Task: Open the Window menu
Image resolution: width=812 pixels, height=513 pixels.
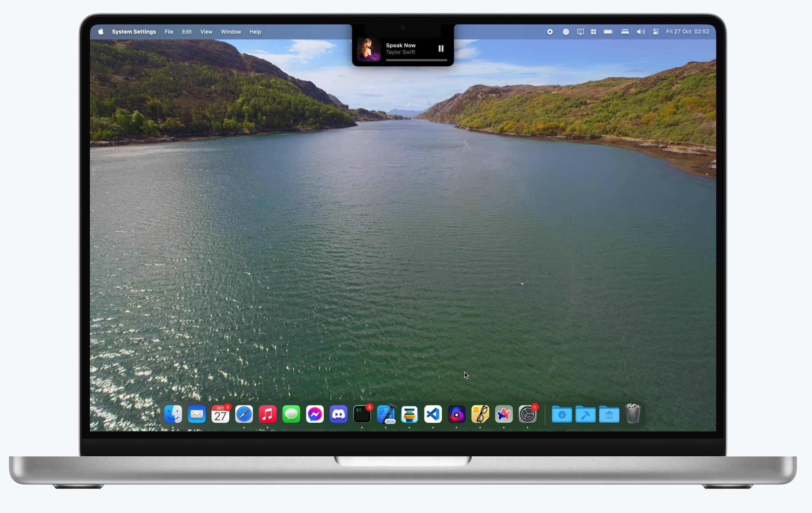Action: (x=231, y=32)
